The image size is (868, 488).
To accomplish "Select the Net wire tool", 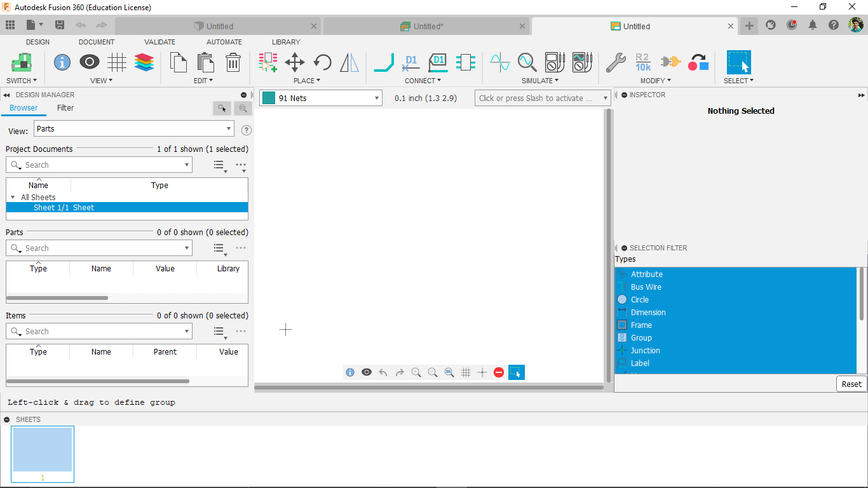I will (x=384, y=62).
